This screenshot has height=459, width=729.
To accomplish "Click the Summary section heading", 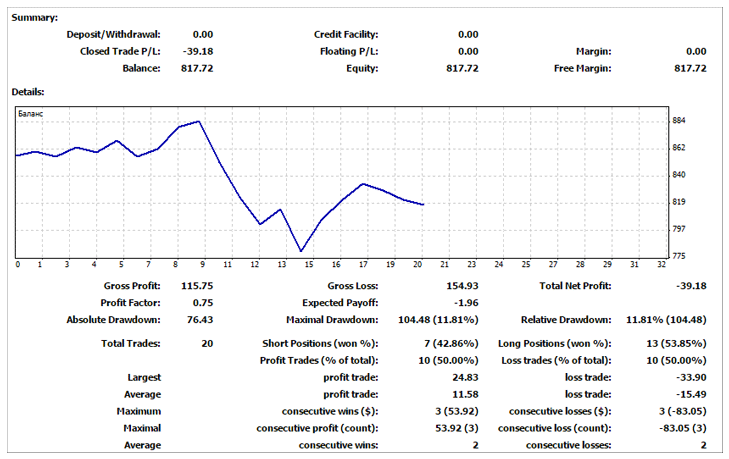I will click(35, 18).
